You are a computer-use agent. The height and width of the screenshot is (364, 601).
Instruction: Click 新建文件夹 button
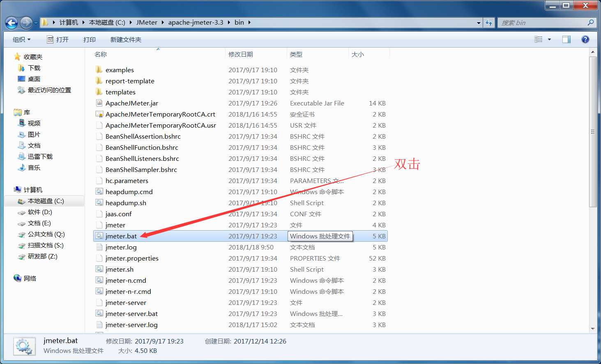pos(126,39)
